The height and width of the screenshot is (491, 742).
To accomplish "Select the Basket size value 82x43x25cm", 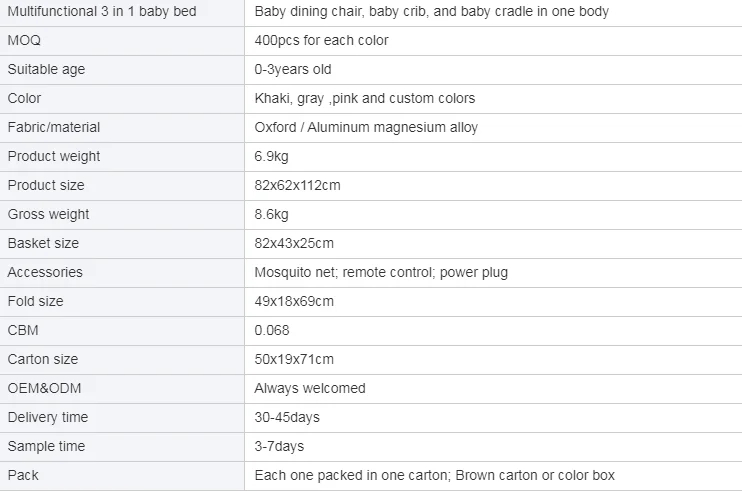I will point(294,244).
